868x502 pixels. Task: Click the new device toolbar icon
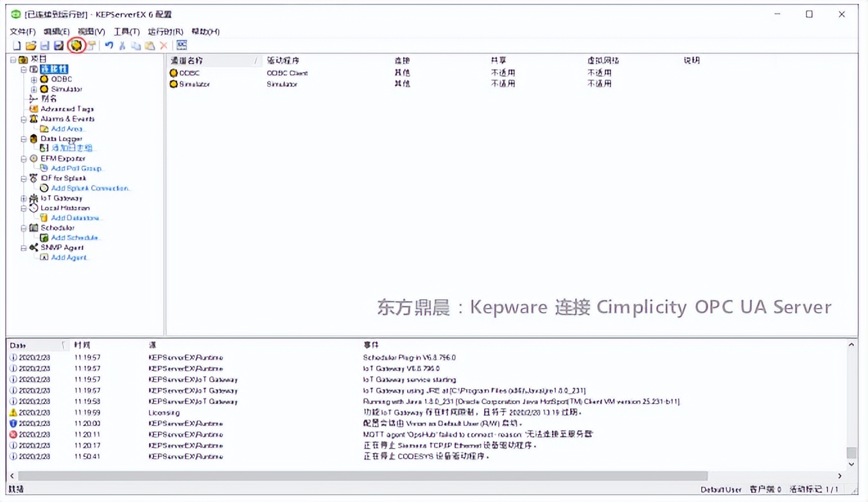(x=91, y=46)
